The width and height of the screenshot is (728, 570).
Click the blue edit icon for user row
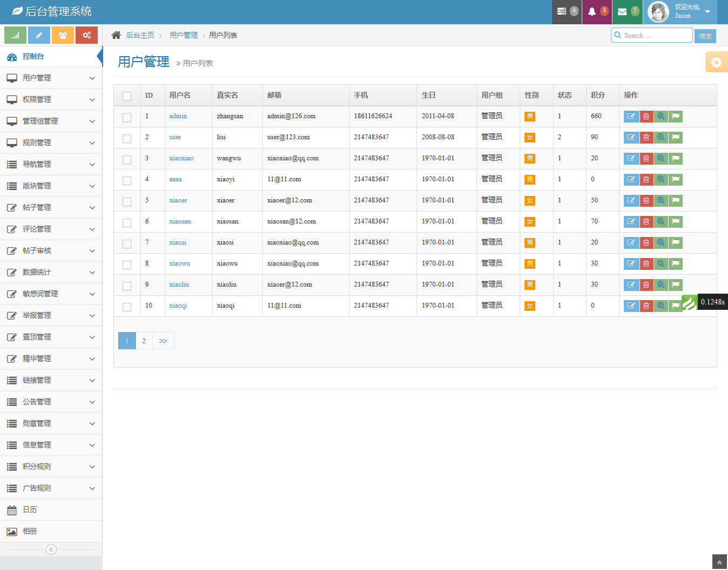(x=631, y=138)
